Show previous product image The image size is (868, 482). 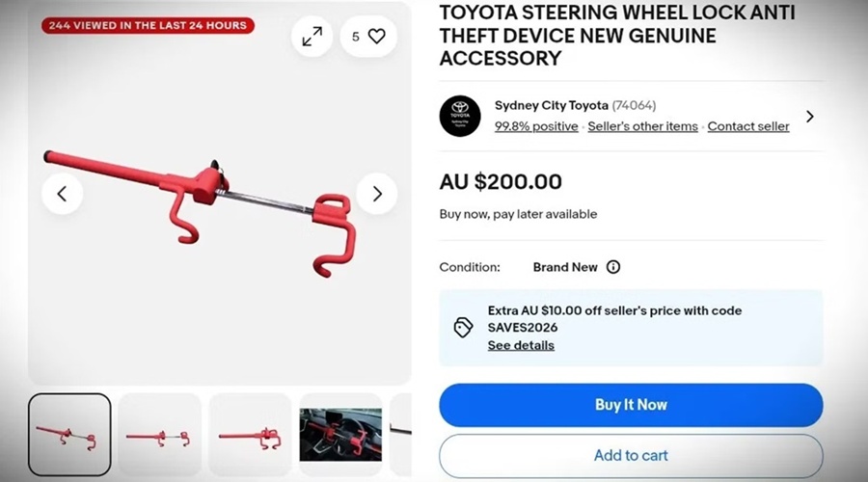tap(62, 194)
